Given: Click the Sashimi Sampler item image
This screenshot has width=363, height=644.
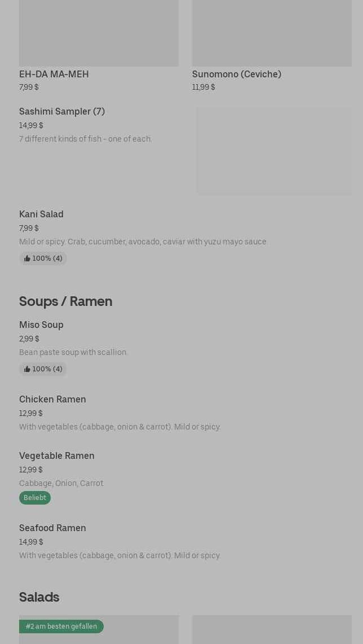Looking at the screenshot, I should coord(274,151).
